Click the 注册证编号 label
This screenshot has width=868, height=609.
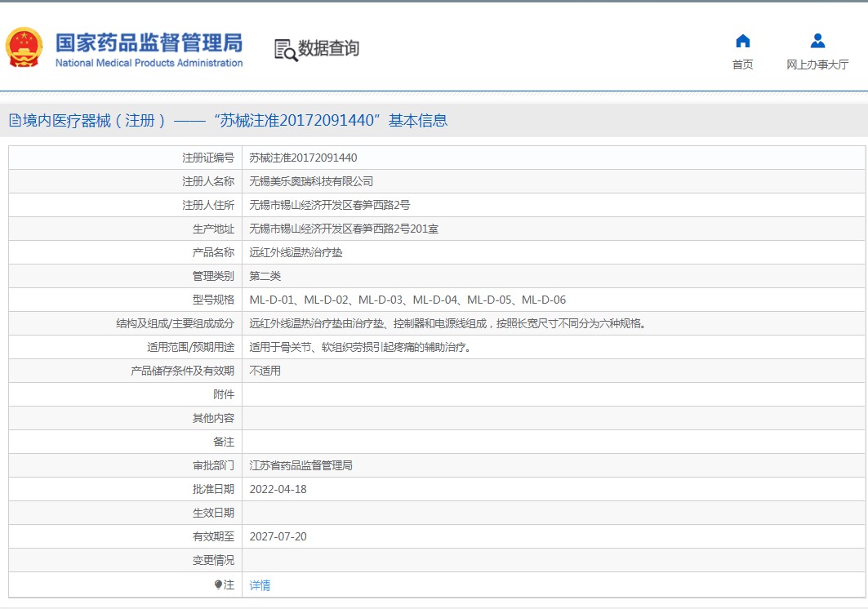tap(208, 158)
